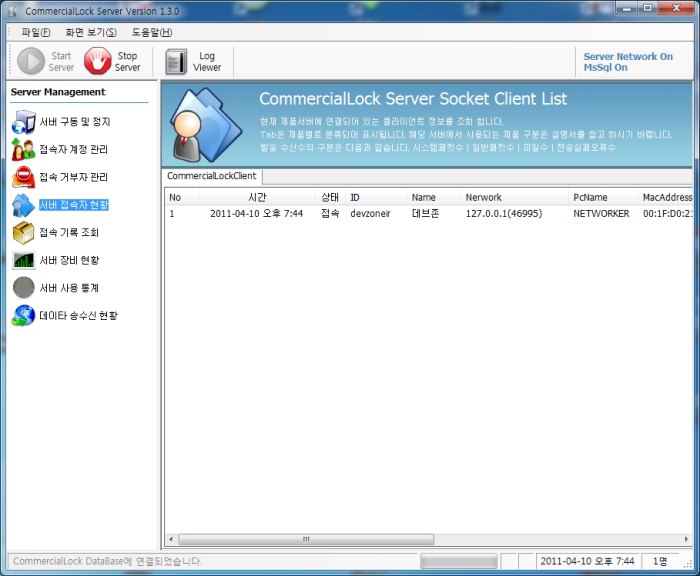Sort by the No column header

(182, 197)
